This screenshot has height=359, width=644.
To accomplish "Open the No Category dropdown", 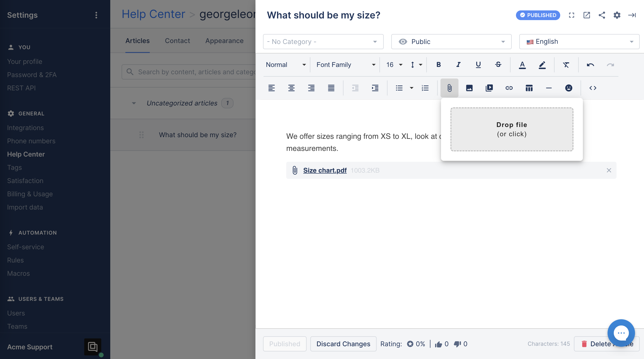I will tap(323, 42).
